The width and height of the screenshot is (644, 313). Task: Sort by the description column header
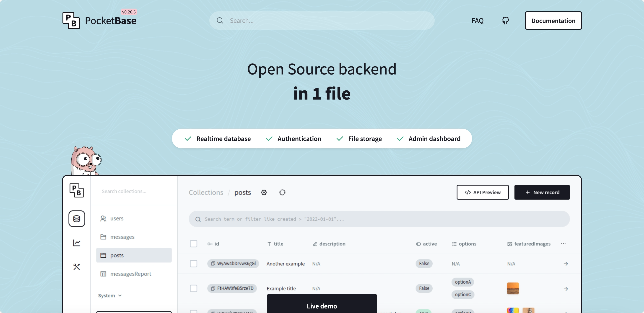point(329,244)
